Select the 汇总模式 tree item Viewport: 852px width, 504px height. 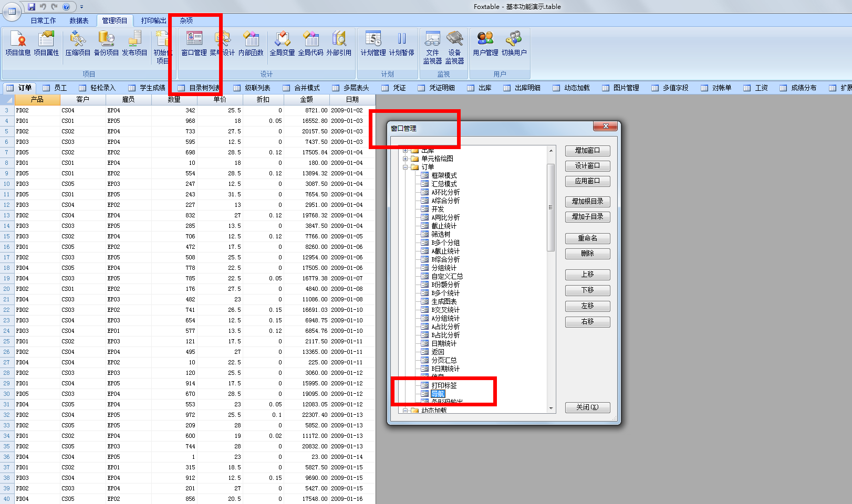[444, 184]
